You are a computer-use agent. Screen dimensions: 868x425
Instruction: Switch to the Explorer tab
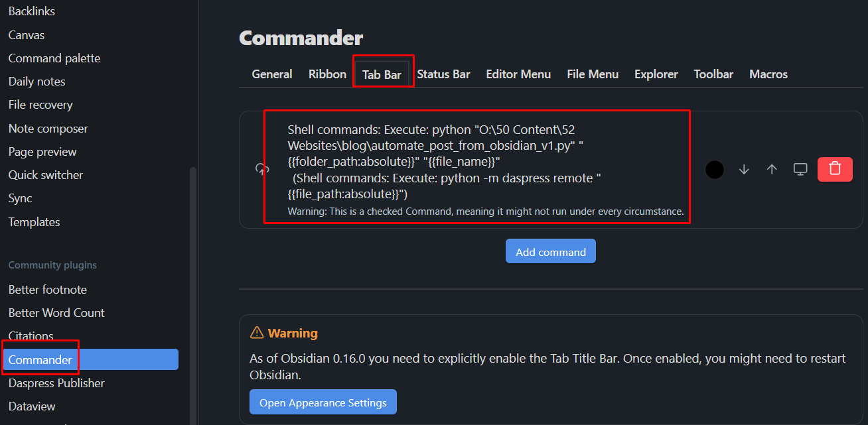[656, 74]
